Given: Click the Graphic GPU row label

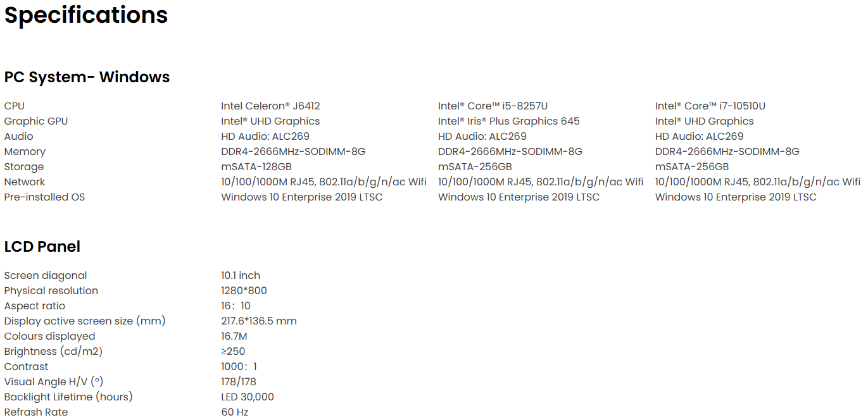Looking at the screenshot, I should [35, 121].
